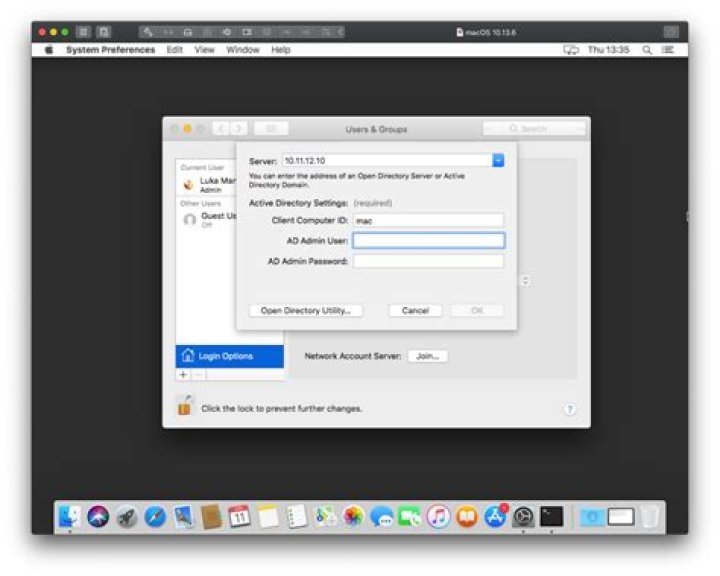The width and height of the screenshot is (720, 576).
Task: Launch Siri from the dock
Action: click(x=98, y=517)
